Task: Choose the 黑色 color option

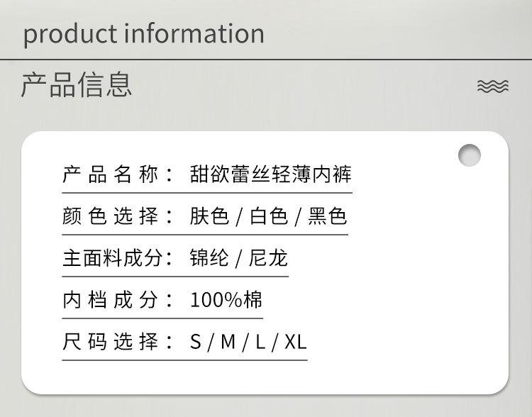Action: click(x=327, y=216)
